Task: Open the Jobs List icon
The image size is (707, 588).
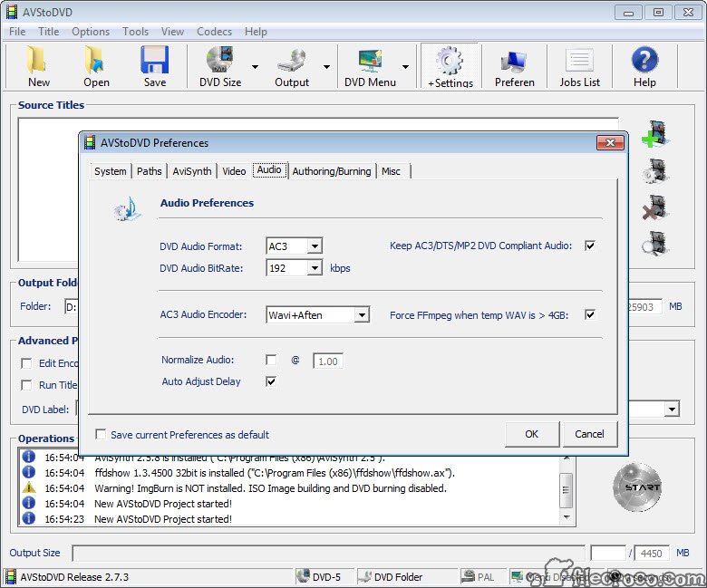Action: [579, 61]
